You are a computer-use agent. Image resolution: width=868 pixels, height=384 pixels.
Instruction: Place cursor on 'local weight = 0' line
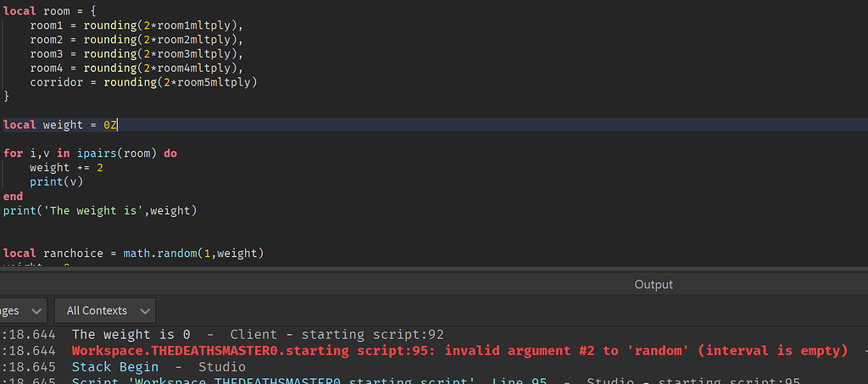tap(61, 125)
